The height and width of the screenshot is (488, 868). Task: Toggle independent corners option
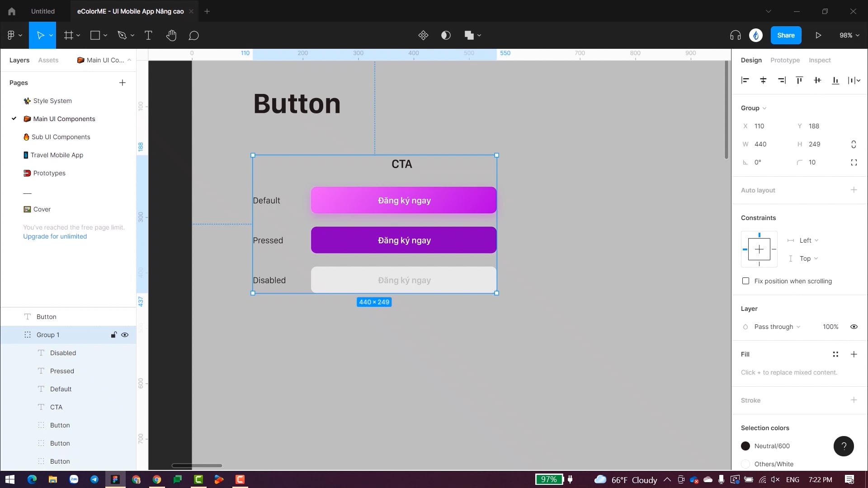click(854, 162)
